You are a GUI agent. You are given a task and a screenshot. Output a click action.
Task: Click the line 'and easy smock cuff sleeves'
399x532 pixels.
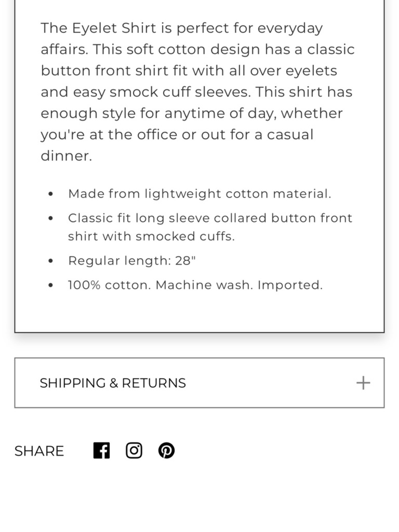pyautogui.click(x=196, y=92)
